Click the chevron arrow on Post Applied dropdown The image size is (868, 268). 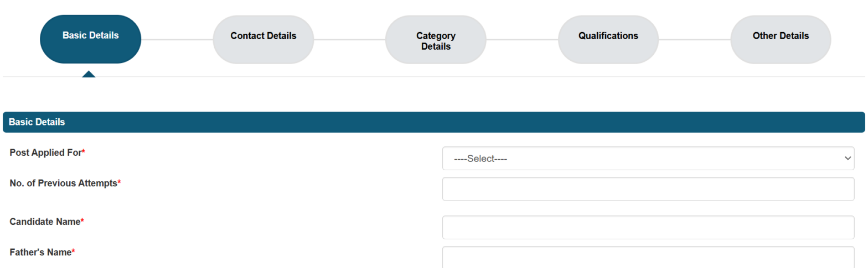pos(848,159)
